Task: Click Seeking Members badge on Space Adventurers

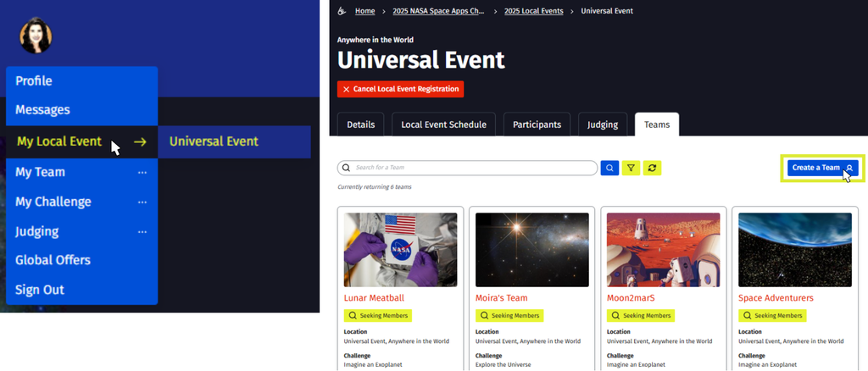Action: click(772, 316)
